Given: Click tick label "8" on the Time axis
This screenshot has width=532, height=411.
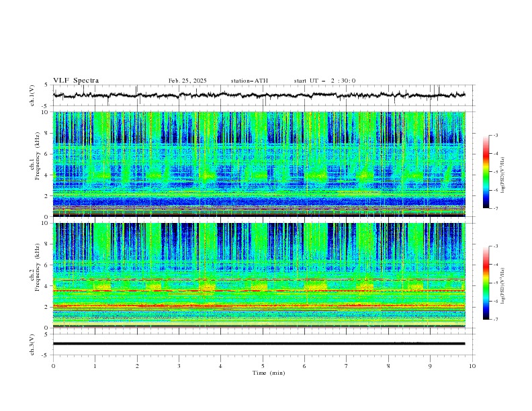Looking at the screenshot, I should coord(388,366).
